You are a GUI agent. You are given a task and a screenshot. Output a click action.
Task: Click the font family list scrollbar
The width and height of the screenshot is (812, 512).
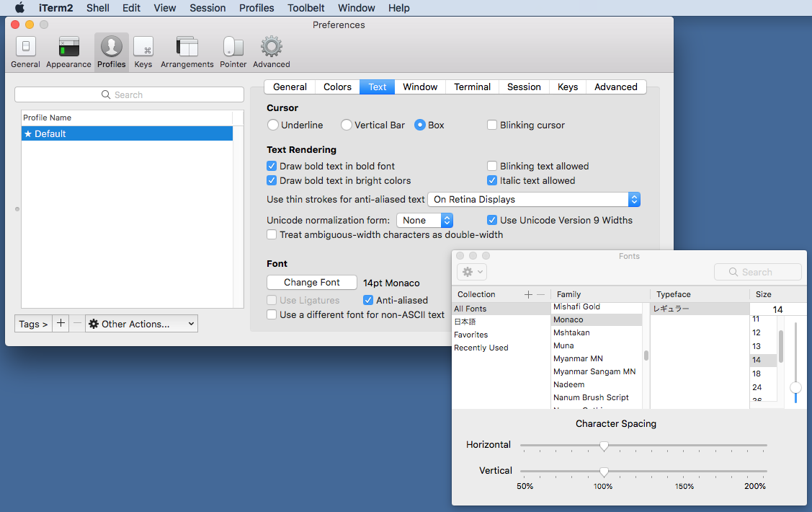646,356
